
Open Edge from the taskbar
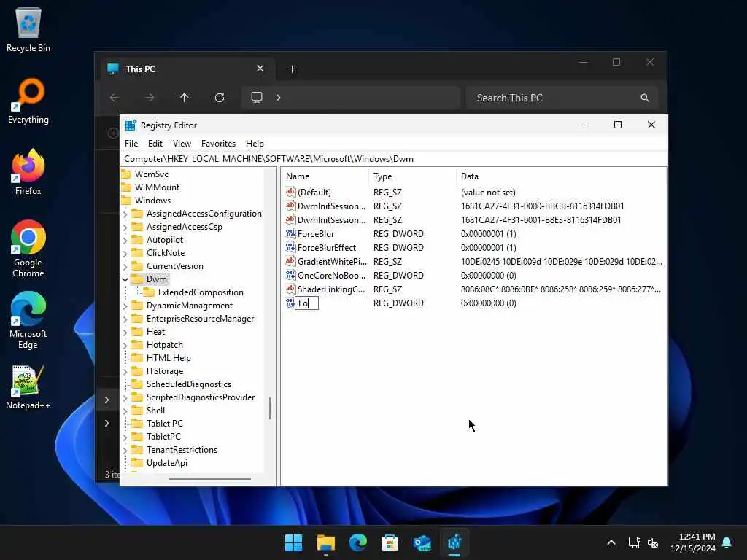tap(357, 542)
